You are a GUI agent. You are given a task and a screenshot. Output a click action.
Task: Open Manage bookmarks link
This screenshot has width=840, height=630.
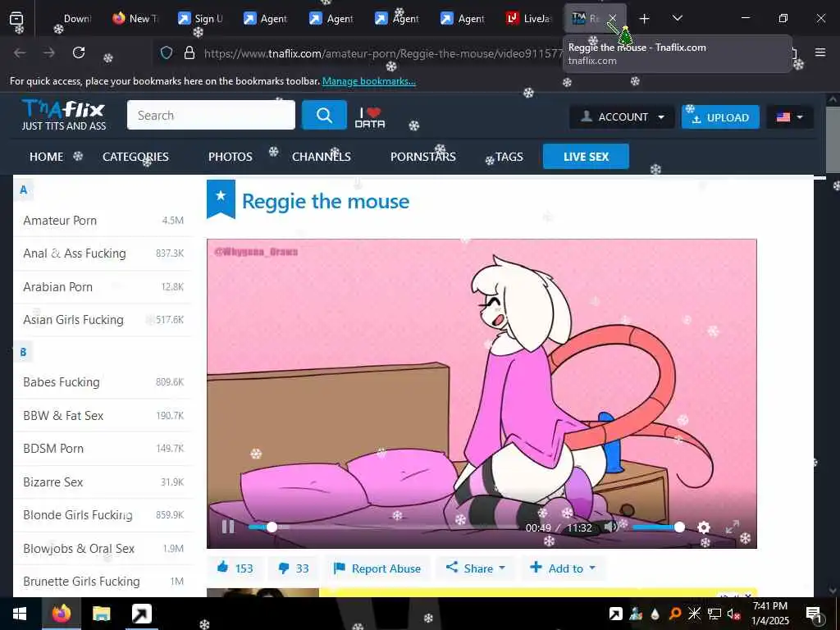click(x=368, y=81)
